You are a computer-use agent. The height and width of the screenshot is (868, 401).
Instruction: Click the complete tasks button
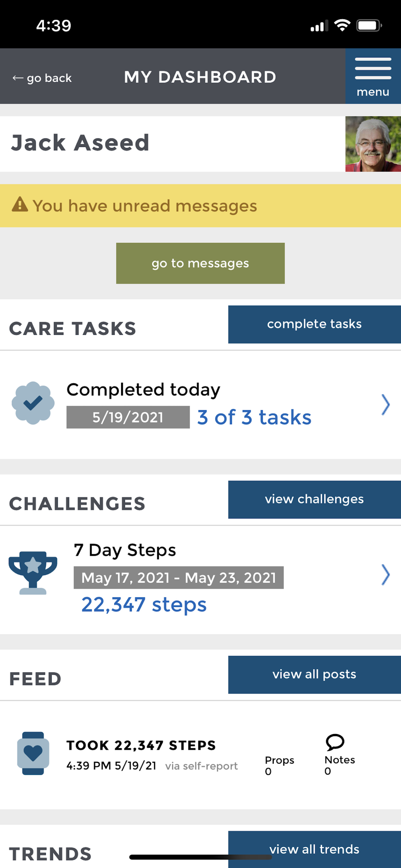pos(315,324)
